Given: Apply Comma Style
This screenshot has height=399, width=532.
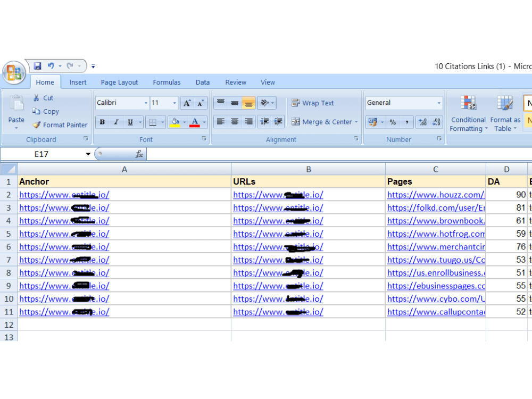Looking at the screenshot, I should pyautogui.click(x=407, y=122).
